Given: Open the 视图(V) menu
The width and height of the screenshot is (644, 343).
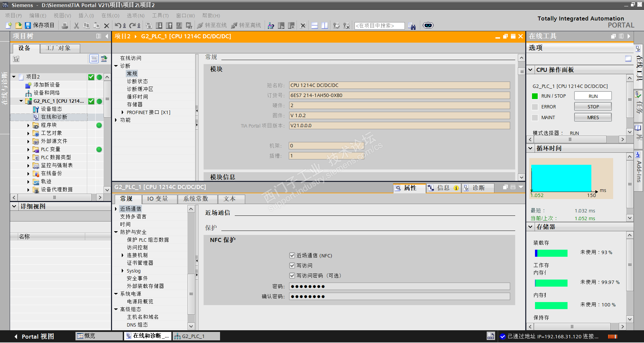Looking at the screenshot, I should (x=62, y=15).
